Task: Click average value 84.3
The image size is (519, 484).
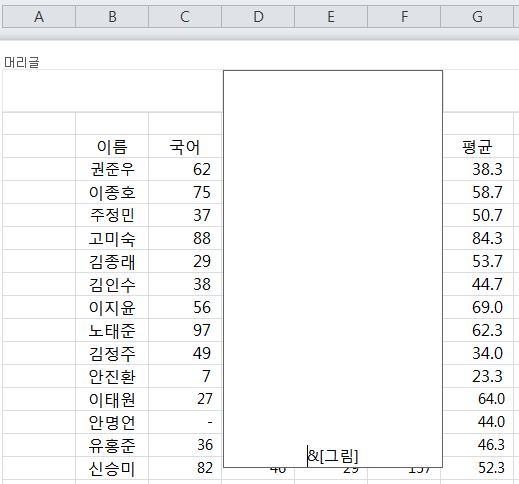Action: pos(478,238)
